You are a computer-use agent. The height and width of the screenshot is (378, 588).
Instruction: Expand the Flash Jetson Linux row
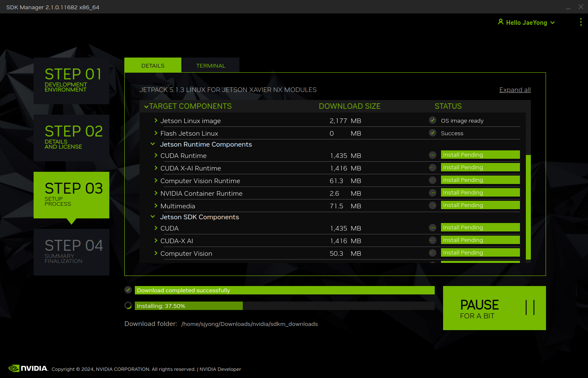(156, 133)
